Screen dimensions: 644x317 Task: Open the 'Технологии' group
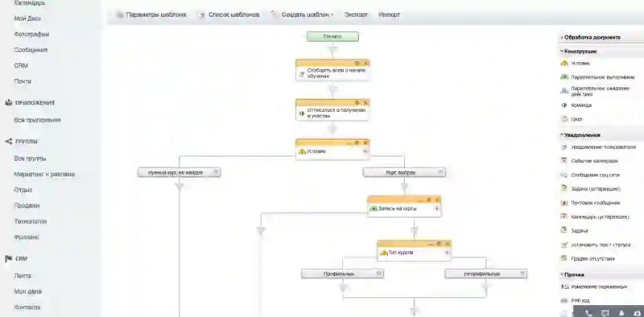point(31,221)
